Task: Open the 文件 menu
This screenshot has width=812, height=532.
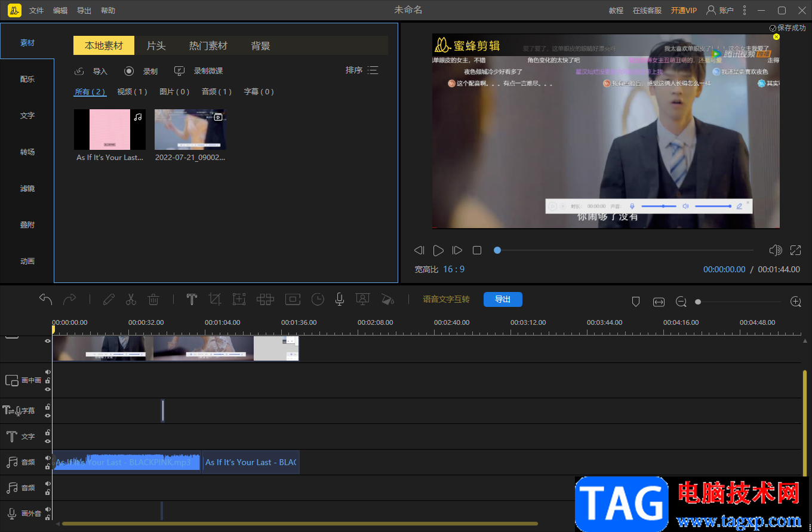Action: (36, 11)
